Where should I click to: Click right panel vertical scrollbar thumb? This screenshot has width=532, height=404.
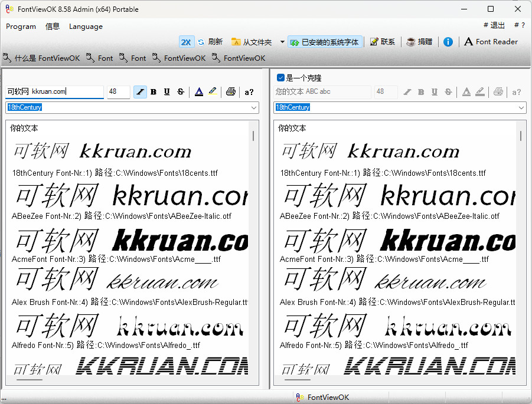pos(521,136)
